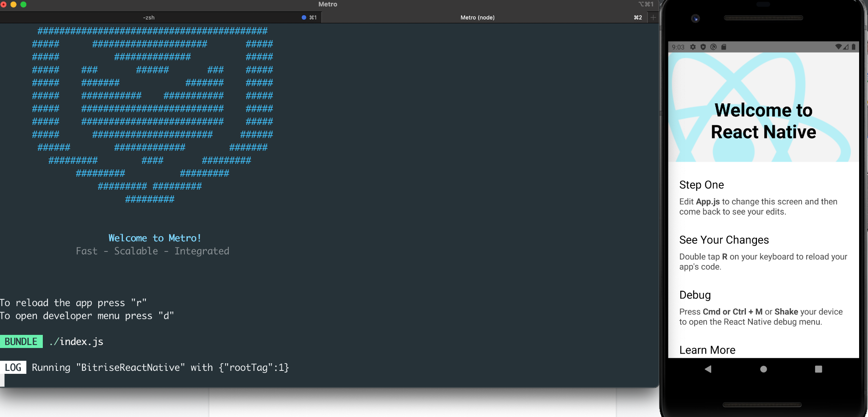The height and width of the screenshot is (417, 868).
Task: Switch to the Metro (node) tab
Action: tap(484, 17)
